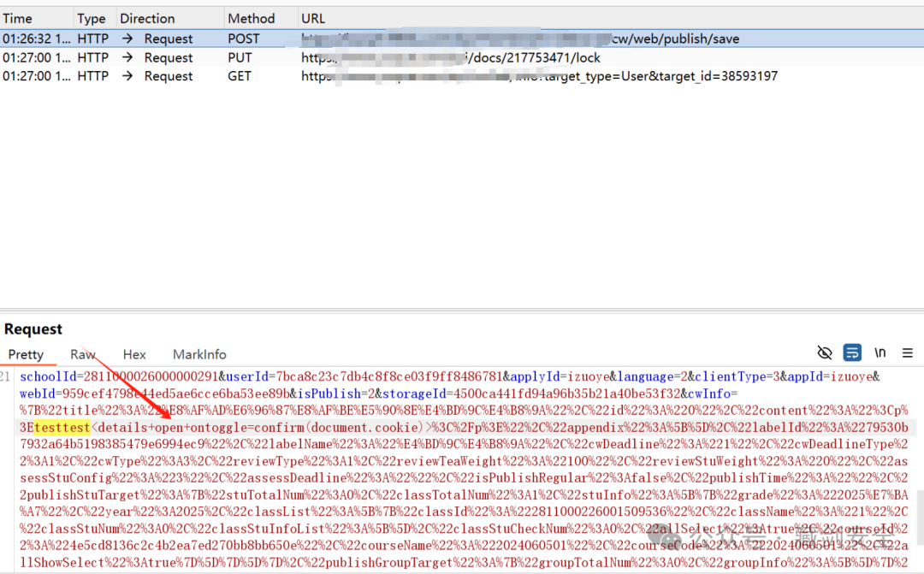The height and width of the screenshot is (574, 924).
Task: Click the details open ontoggle payload text
Action: (262, 427)
